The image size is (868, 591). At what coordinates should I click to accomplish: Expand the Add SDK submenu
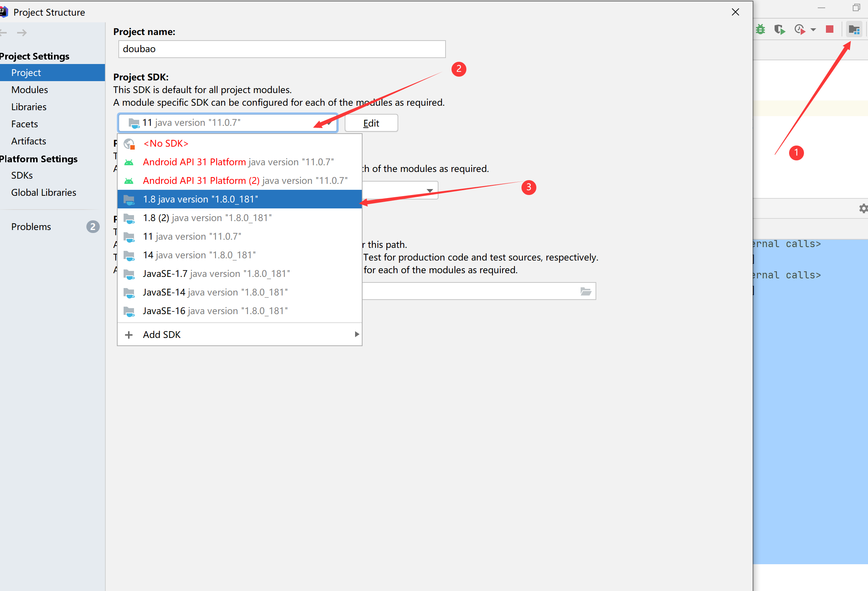[x=356, y=334]
